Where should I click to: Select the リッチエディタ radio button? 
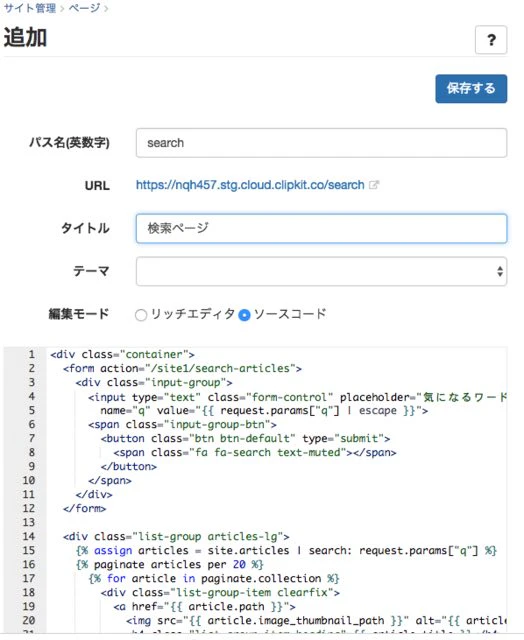pos(141,315)
